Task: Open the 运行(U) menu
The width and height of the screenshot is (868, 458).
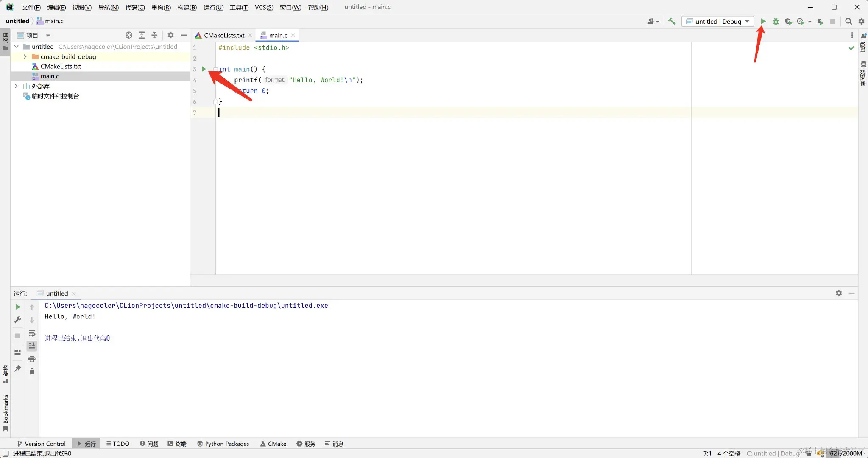Action: (x=213, y=7)
